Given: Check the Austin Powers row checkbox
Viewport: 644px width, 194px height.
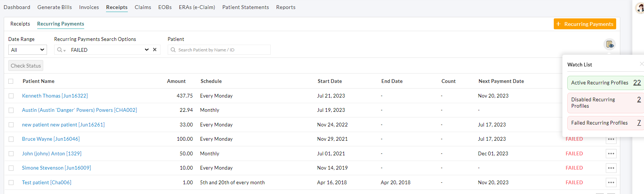Looking at the screenshot, I should [11, 110].
